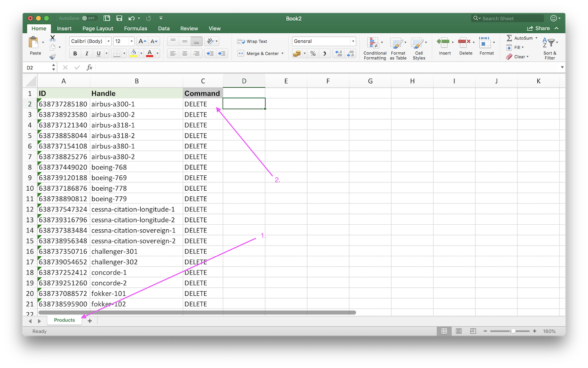The image size is (588, 368).
Task: Click the Format as Table icon
Action: point(398,48)
